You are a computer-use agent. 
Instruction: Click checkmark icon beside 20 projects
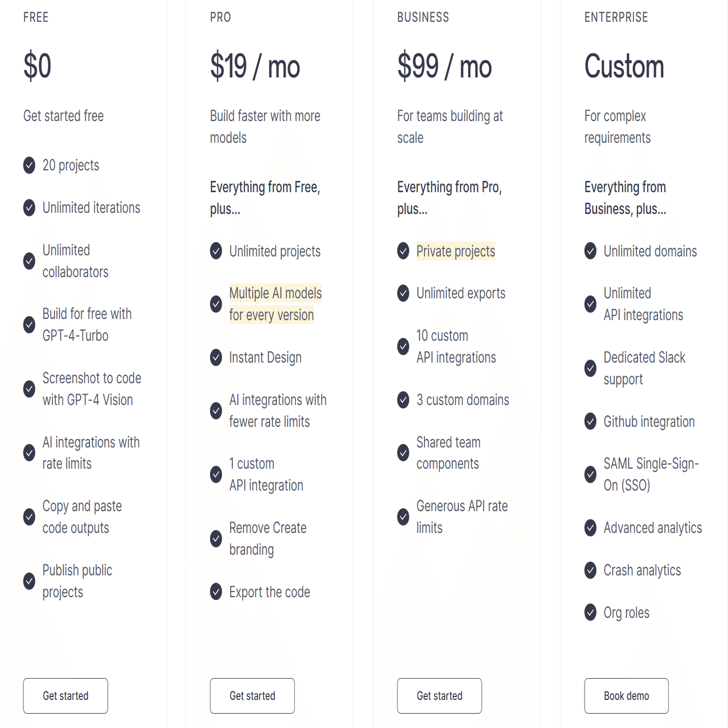point(29,165)
